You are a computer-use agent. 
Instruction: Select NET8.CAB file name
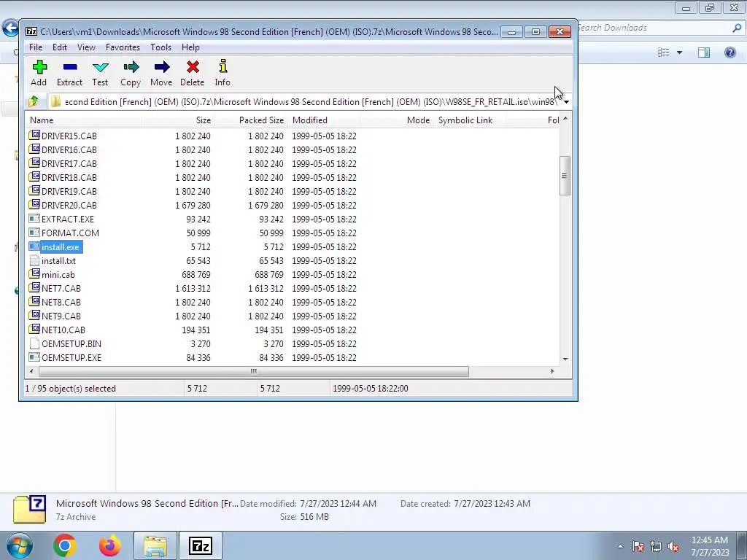point(61,303)
